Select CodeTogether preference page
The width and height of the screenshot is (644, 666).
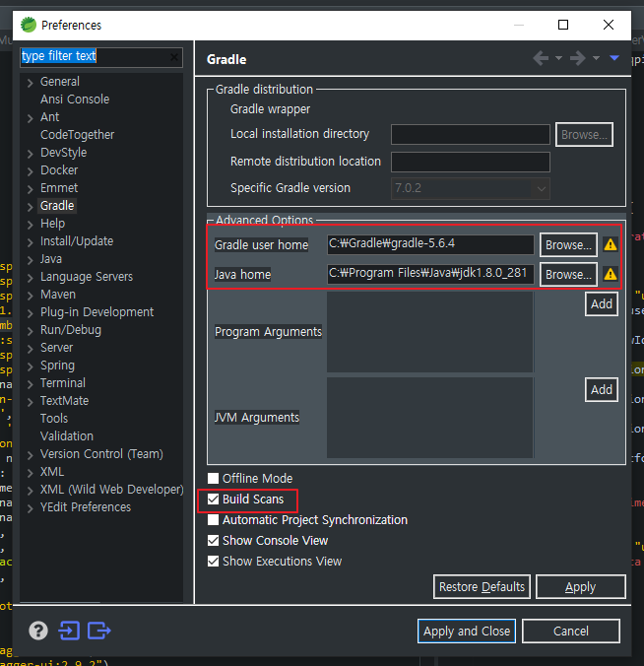tap(77, 135)
